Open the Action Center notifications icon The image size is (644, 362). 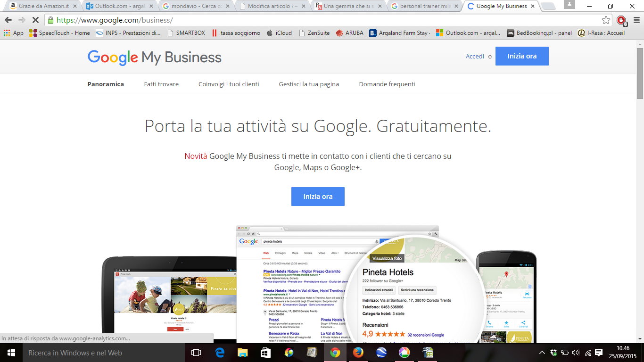[x=599, y=353]
